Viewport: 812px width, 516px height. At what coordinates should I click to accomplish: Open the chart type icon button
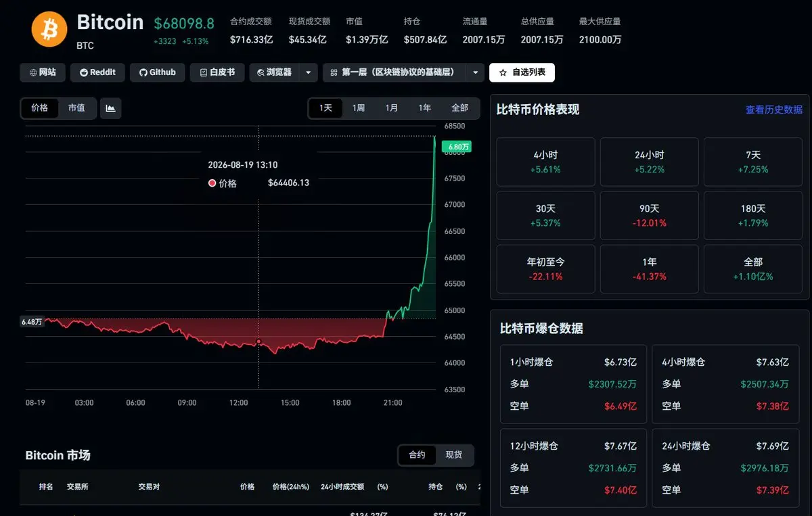click(110, 108)
